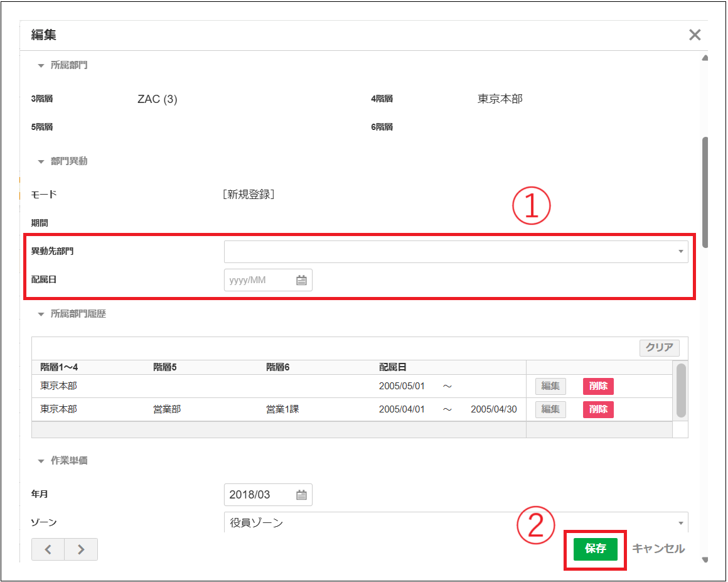Click the 配属日 column header in history table

click(x=392, y=367)
